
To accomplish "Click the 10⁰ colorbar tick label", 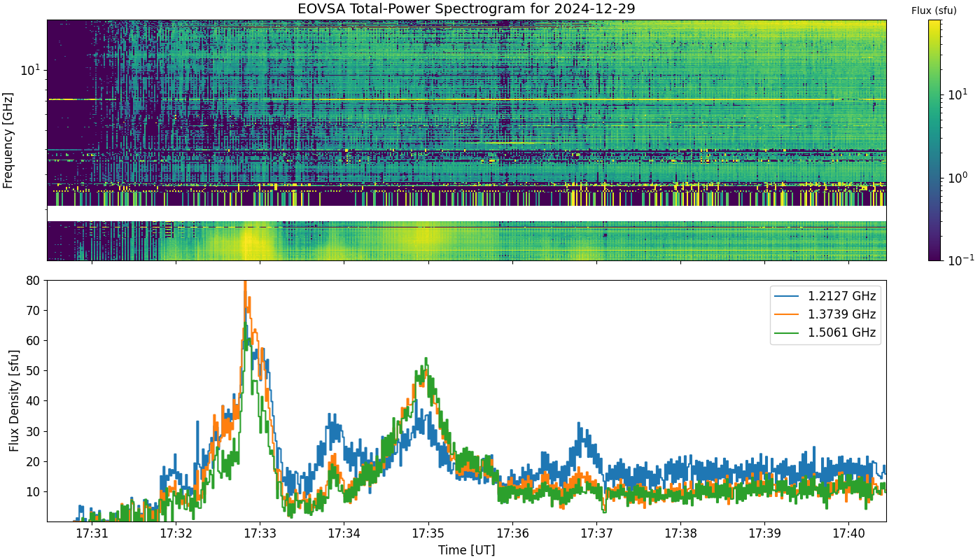I will [957, 176].
